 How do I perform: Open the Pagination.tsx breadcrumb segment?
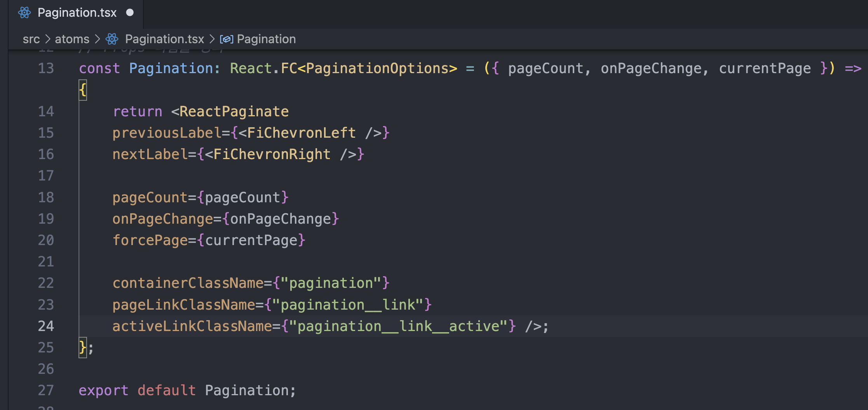click(x=164, y=39)
